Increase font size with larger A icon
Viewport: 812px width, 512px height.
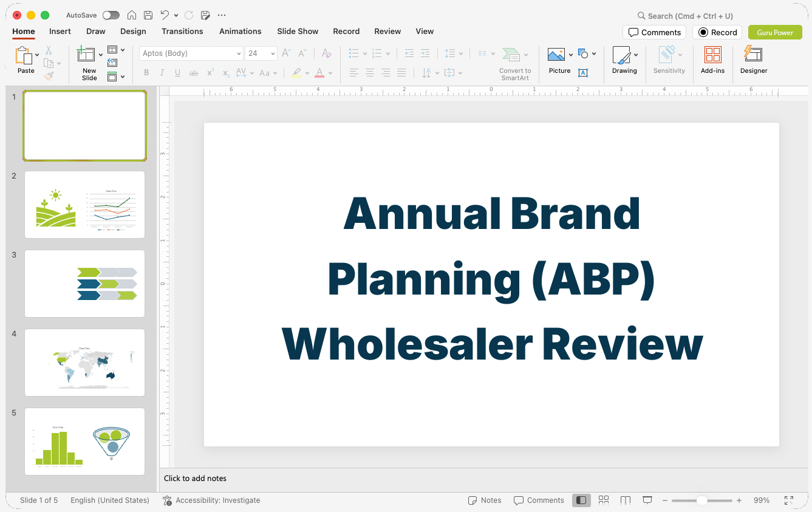pos(287,53)
